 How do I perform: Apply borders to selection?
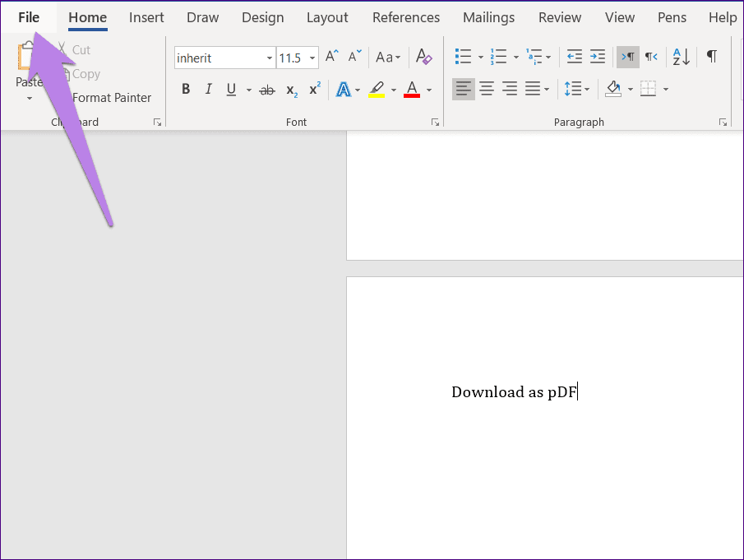pyautogui.click(x=648, y=89)
